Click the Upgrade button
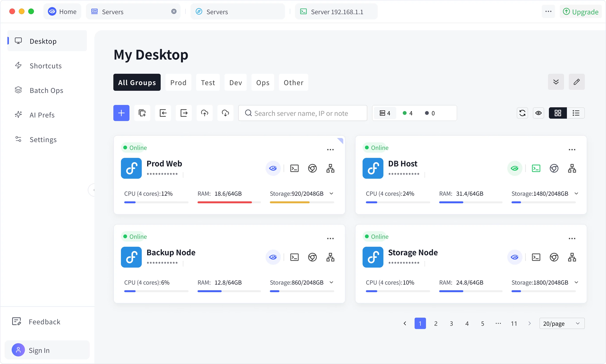The width and height of the screenshot is (606, 364). click(x=581, y=12)
